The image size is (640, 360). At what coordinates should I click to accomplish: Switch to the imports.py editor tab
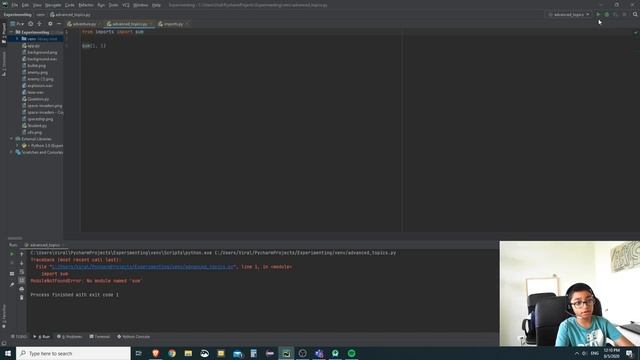pos(172,24)
